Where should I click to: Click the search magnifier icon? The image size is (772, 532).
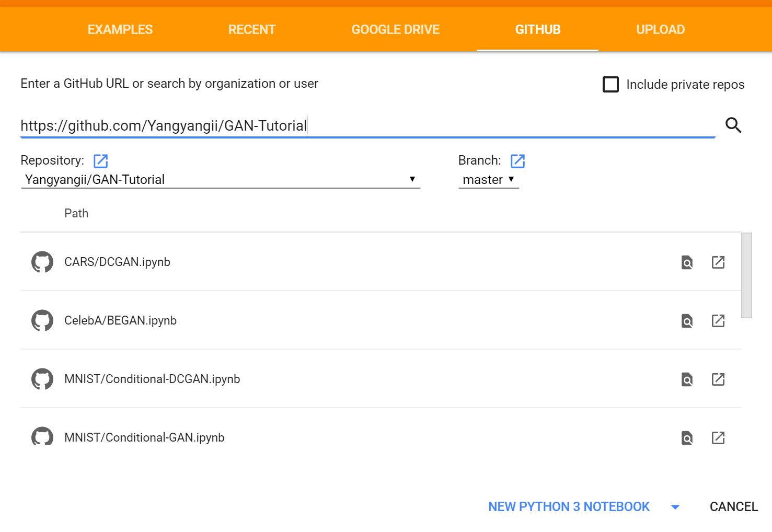click(733, 125)
